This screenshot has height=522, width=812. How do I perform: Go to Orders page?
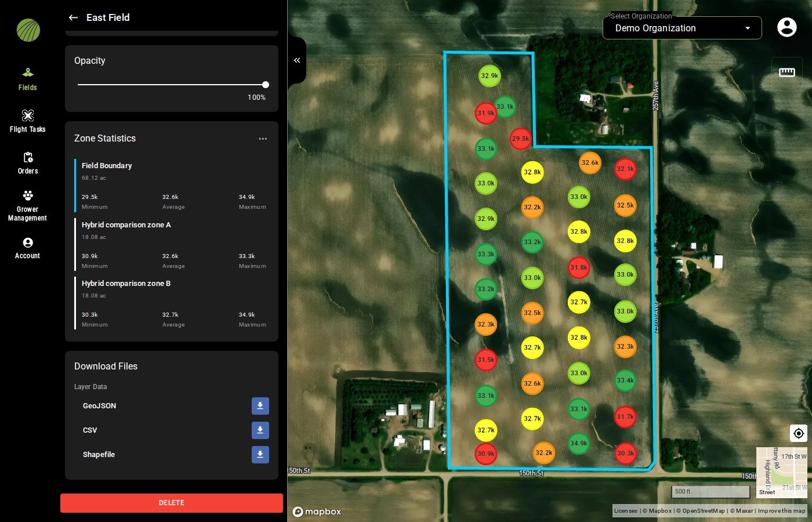click(x=27, y=163)
